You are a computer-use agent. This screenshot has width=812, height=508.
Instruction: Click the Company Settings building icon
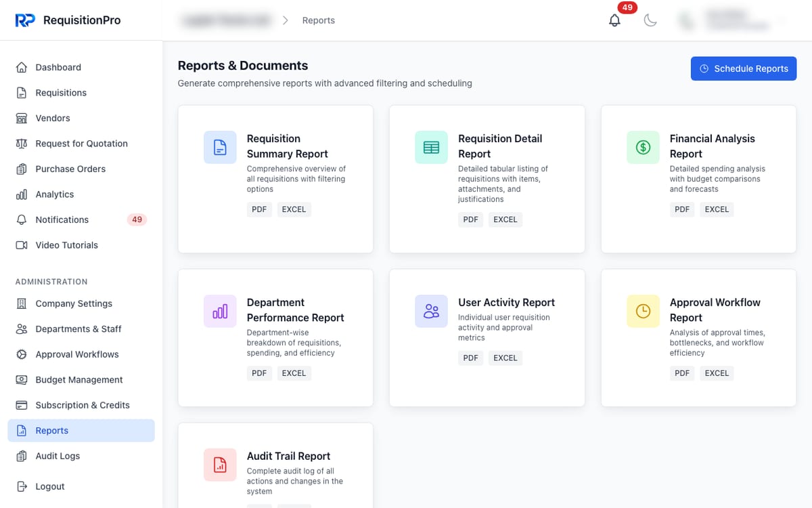22,303
